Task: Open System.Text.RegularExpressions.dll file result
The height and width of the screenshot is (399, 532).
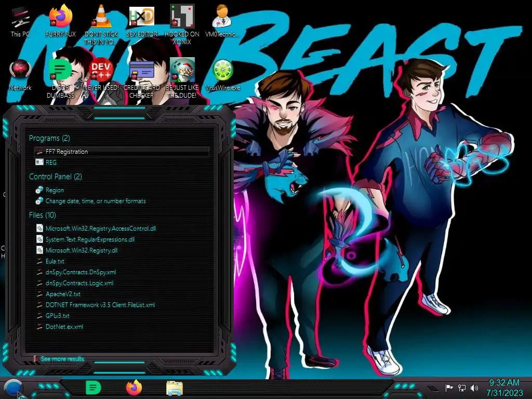Action: pyautogui.click(x=122, y=239)
